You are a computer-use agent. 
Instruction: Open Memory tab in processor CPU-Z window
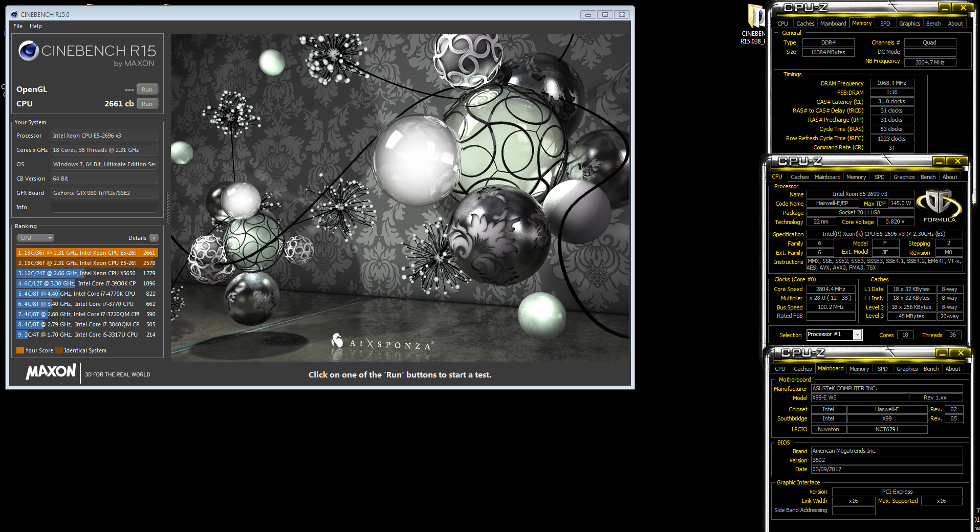tap(856, 177)
